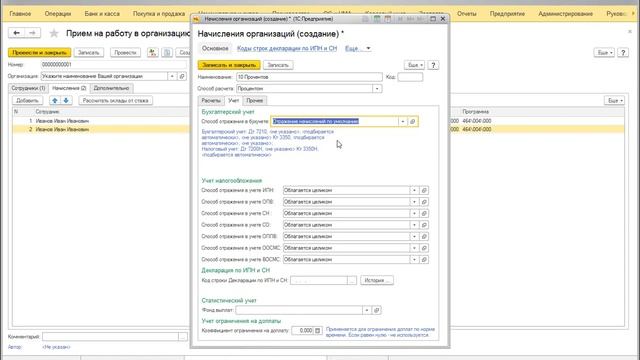Viewport: 640px width, 360px height.
Task: Expand ВОСМС reflection method dropdown arrow
Action: pos(414,260)
